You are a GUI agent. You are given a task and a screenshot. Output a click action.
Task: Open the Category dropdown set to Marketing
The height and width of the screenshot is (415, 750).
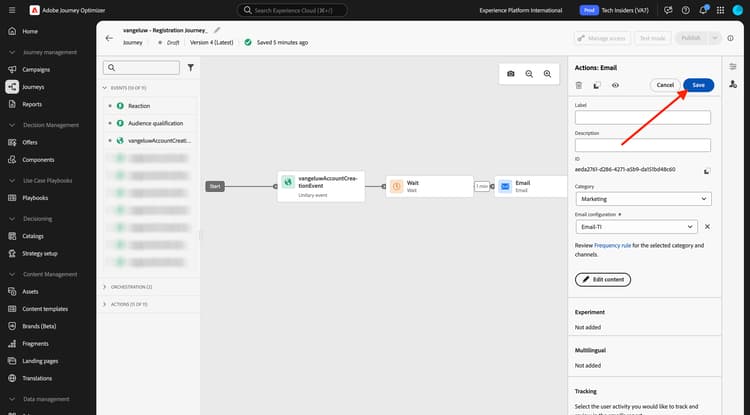coord(643,199)
